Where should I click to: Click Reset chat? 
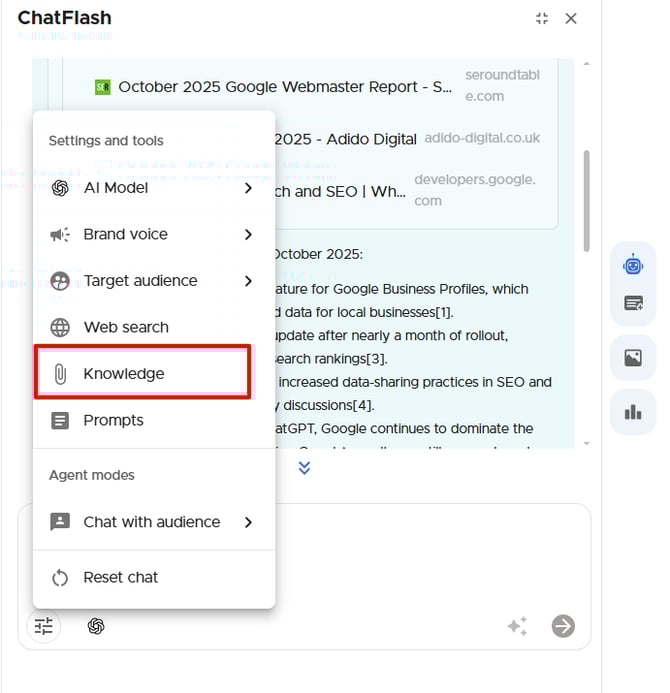click(120, 577)
